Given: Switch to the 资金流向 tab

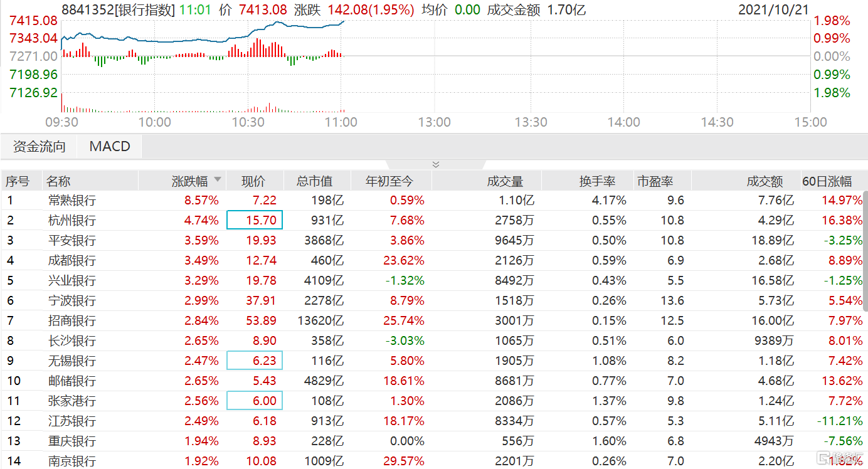Looking at the screenshot, I should pos(40,147).
